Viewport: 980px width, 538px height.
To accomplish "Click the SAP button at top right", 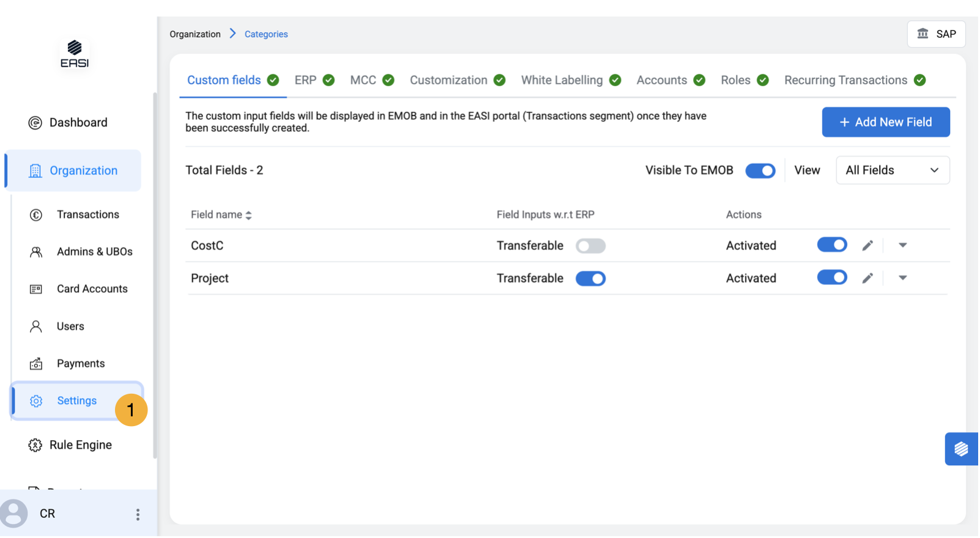I will coord(937,34).
